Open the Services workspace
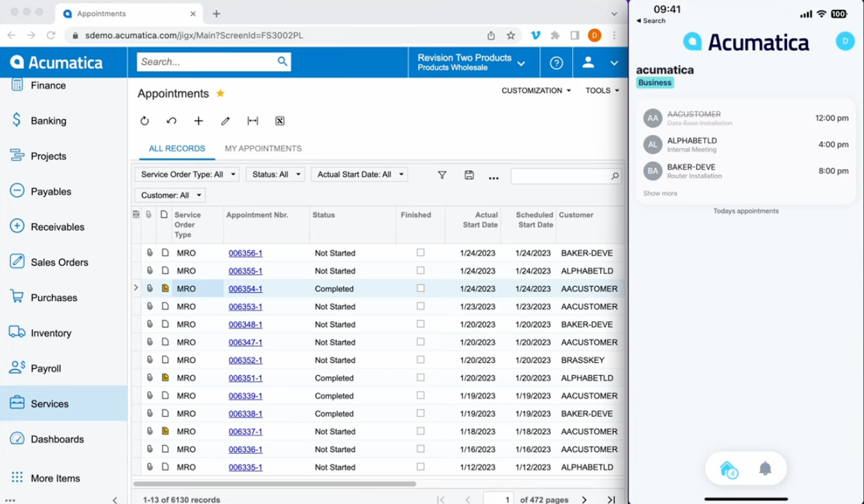Screen dimensions: 864x504 (63, 404)
